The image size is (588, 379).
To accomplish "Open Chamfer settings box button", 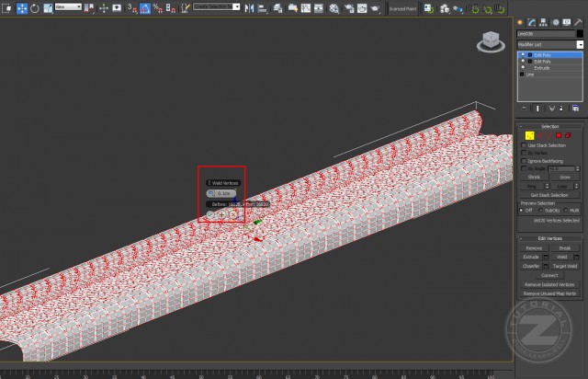I will coord(546,267).
